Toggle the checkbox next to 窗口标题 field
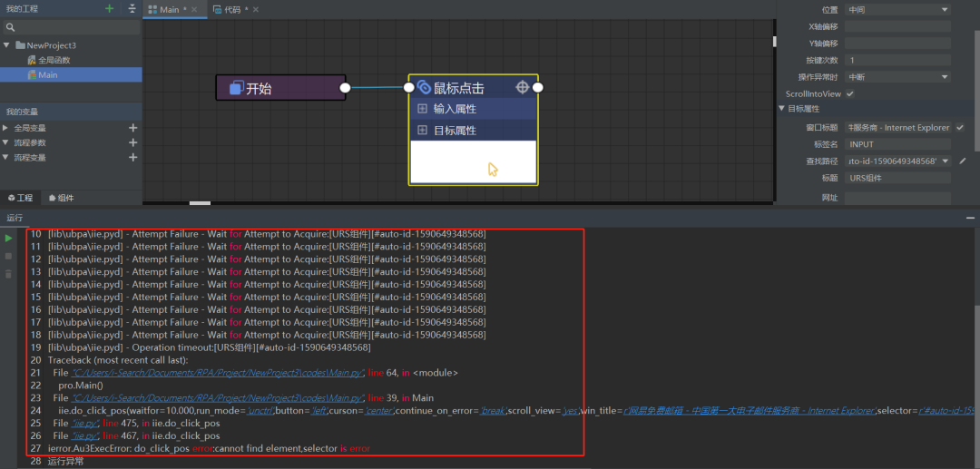980x469 pixels. tap(960, 127)
